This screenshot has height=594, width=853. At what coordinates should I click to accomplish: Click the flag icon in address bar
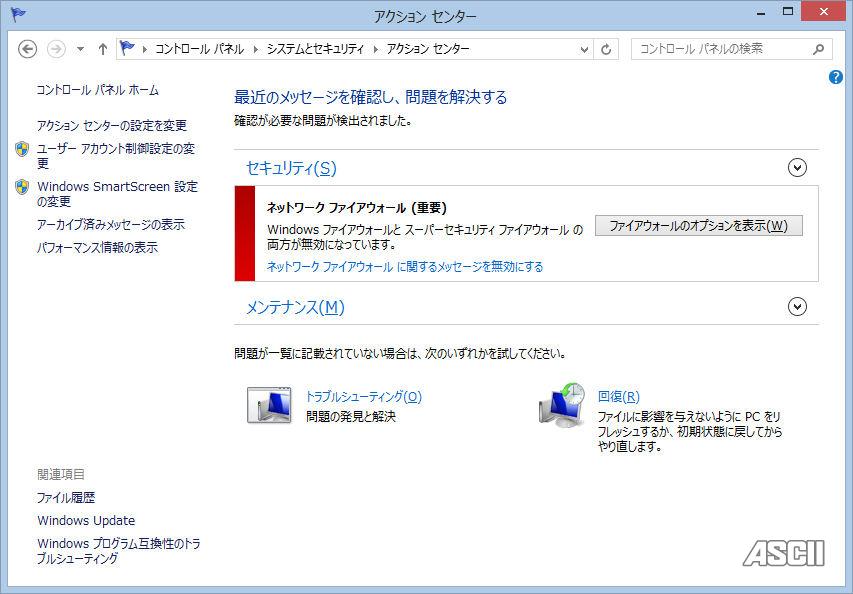(128, 48)
